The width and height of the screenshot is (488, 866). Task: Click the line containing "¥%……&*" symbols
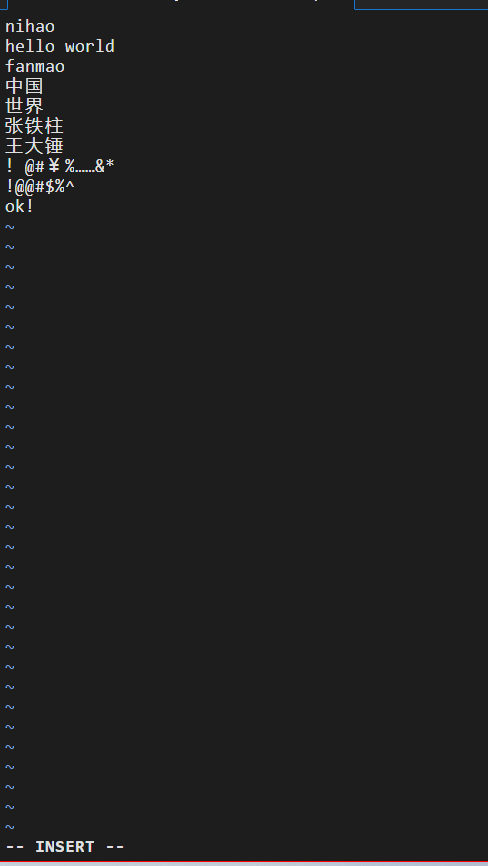(60, 166)
